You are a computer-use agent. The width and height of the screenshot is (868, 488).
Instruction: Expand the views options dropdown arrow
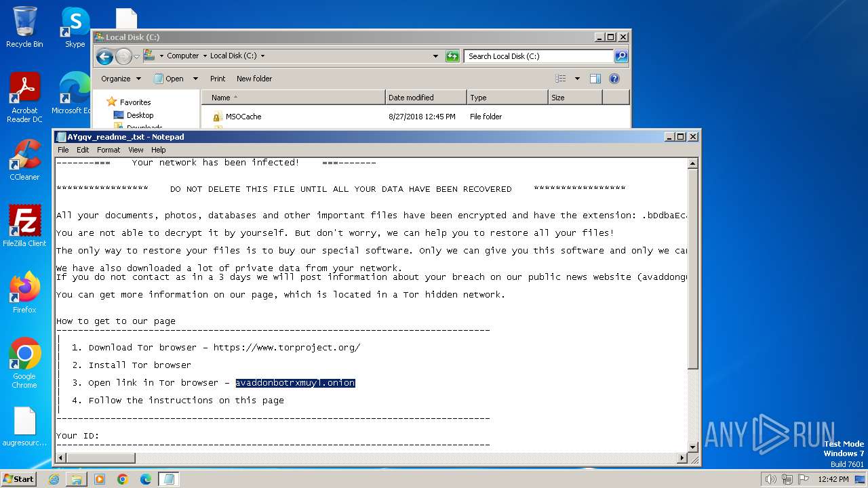pyautogui.click(x=577, y=79)
